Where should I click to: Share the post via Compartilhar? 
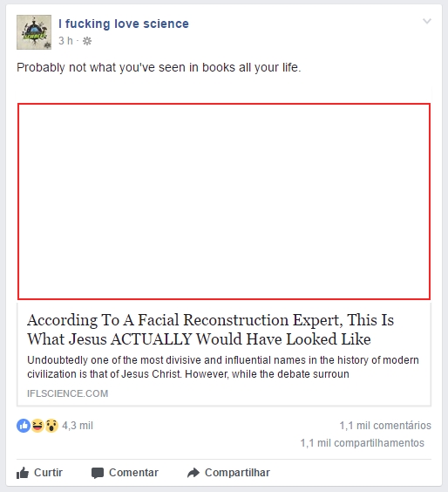pyautogui.click(x=228, y=473)
